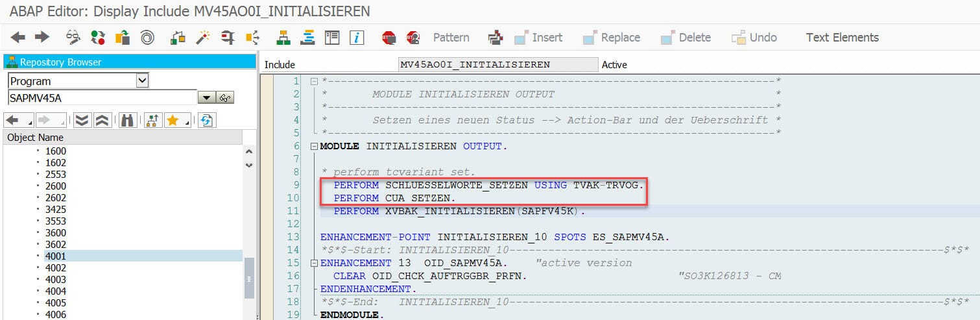Click the refresh object list icon
The height and width of the screenshot is (320, 980).
pos(206,120)
